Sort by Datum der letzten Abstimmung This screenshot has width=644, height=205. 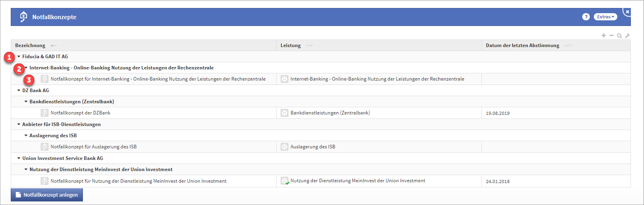568,45
